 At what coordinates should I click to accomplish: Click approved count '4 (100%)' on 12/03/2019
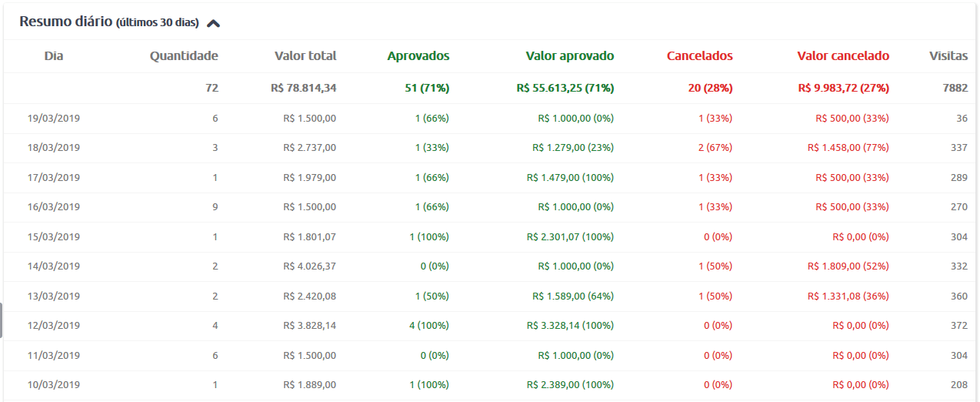coord(429,326)
